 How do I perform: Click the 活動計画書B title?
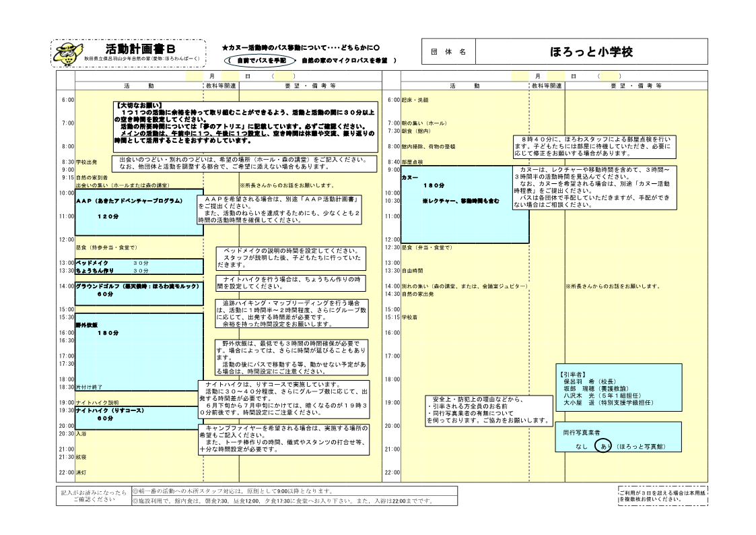(x=140, y=49)
